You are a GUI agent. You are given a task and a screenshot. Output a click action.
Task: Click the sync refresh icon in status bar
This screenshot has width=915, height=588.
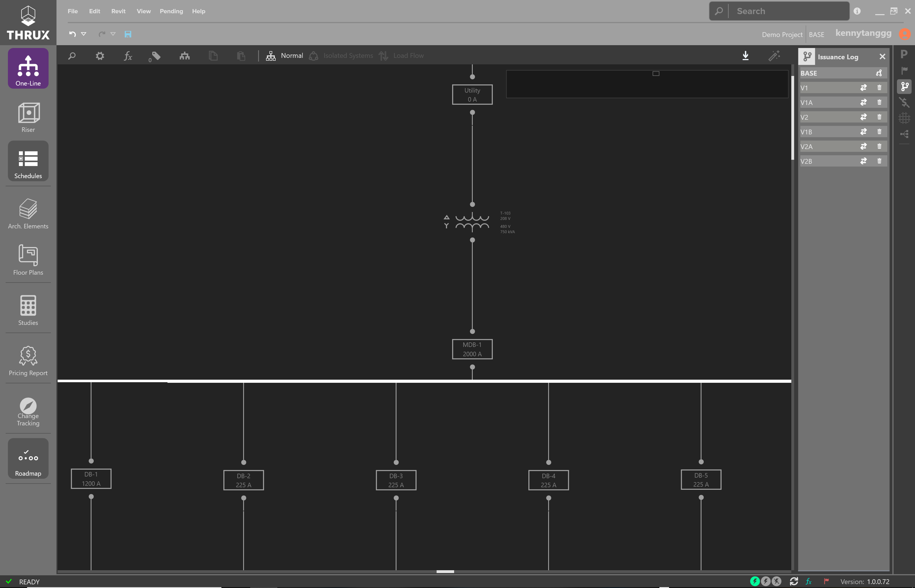[794, 581]
